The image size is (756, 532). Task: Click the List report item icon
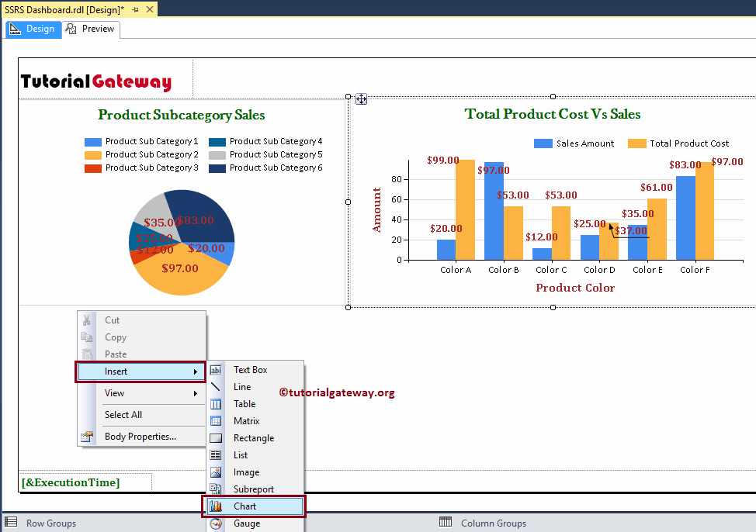pyautogui.click(x=216, y=455)
